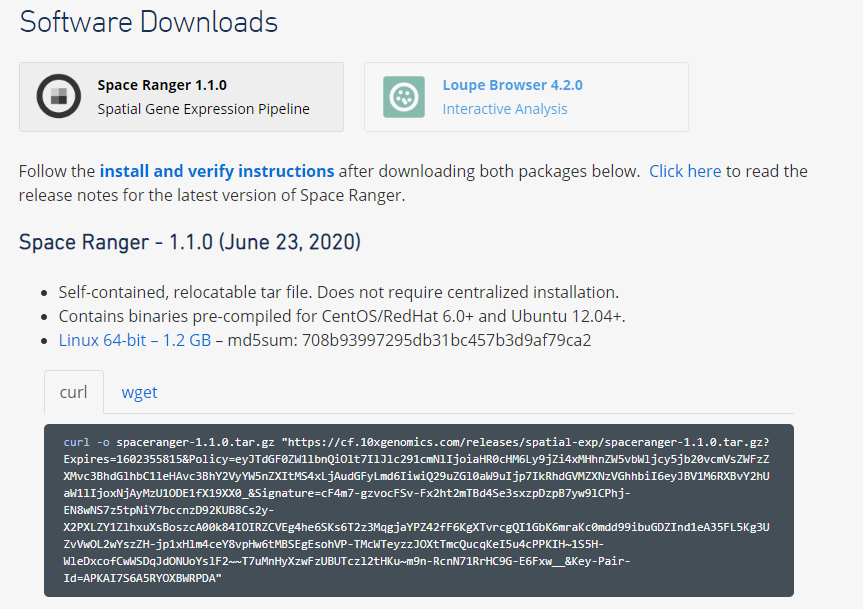The height and width of the screenshot is (609, 863).
Task: Click the CentOS/RedHat 6.0+ binaries bullet
Action: click(x=342, y=316)
